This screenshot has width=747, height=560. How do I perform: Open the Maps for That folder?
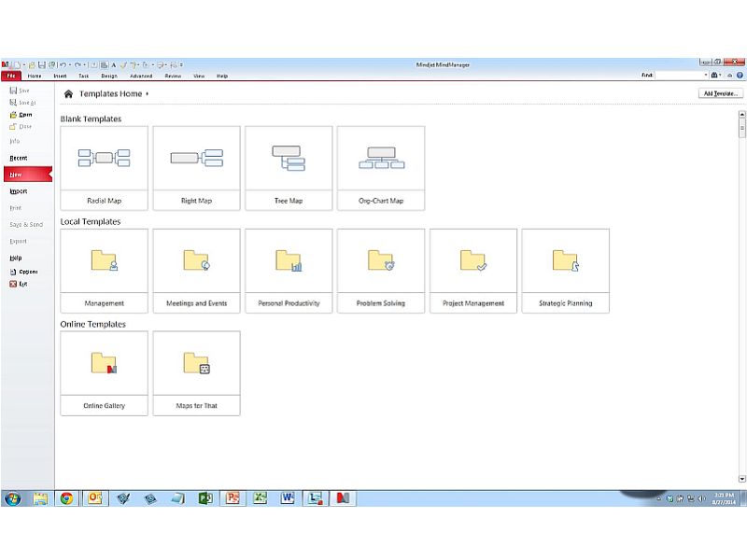tap(196, 373)
